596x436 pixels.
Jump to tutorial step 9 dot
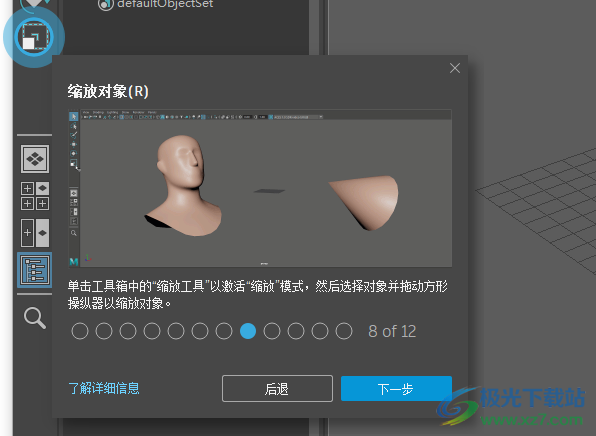[272, 331]
